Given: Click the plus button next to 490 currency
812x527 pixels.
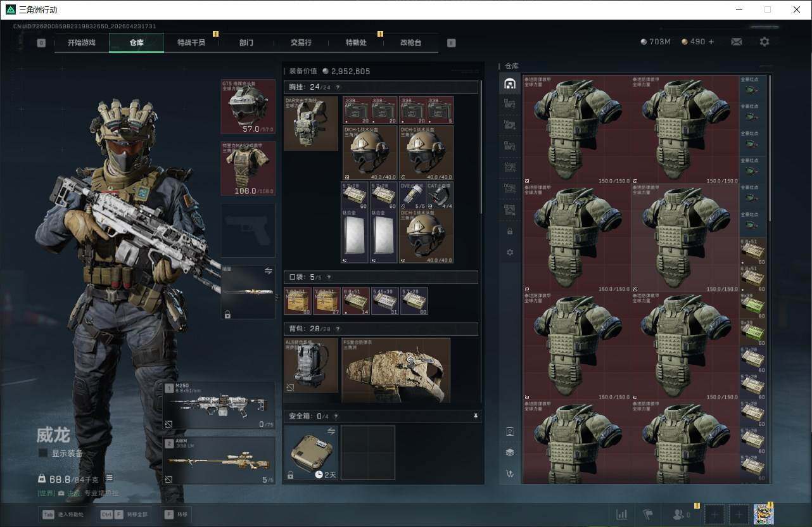Looking at the screenshot, I should click(711, 42).
